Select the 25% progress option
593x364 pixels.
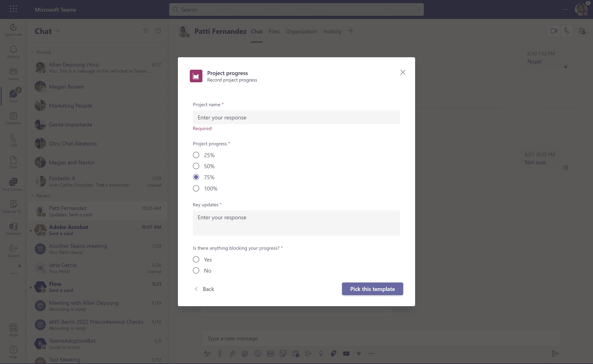coord(196,155)
